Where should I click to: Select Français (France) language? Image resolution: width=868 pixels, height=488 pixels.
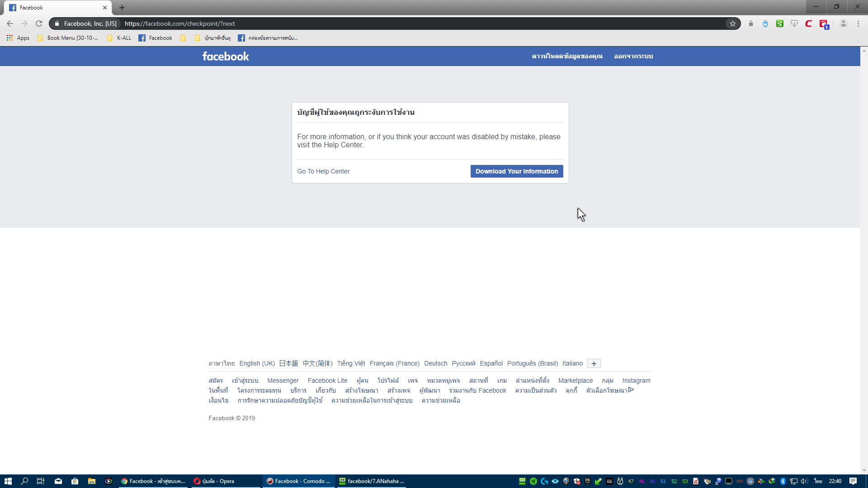395,363
